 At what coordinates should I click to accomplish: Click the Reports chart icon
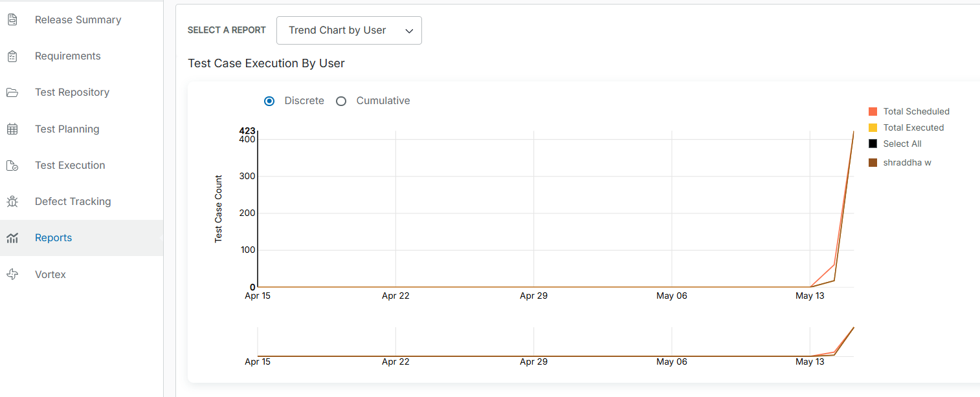12,238
